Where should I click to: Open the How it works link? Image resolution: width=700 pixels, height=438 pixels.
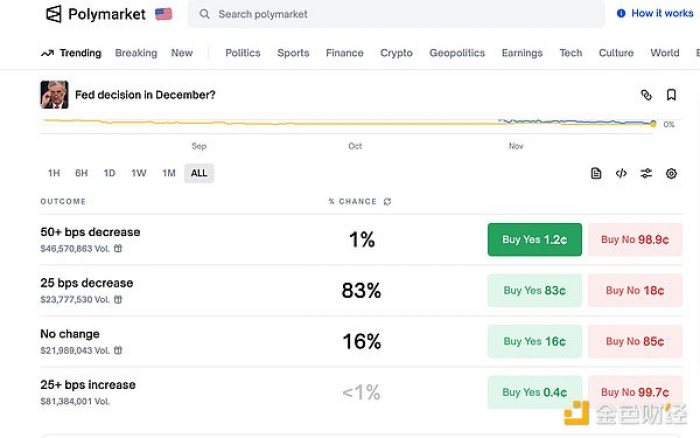click(655, 14)
